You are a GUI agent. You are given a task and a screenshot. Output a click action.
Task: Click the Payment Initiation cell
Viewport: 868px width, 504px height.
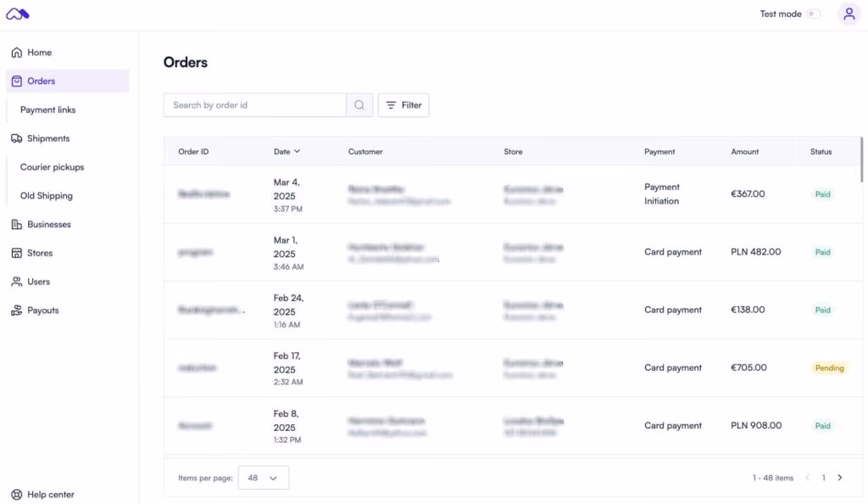point(661,193)
